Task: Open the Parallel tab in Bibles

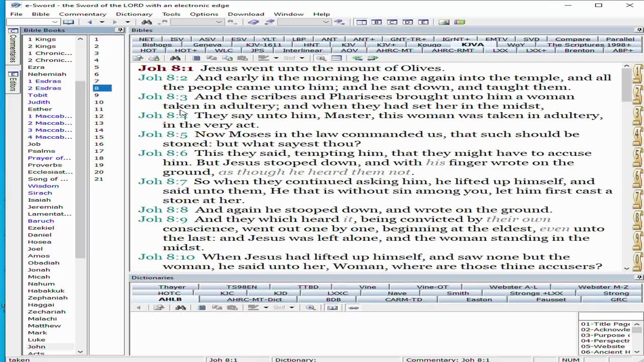Action: tap(620, 39)
